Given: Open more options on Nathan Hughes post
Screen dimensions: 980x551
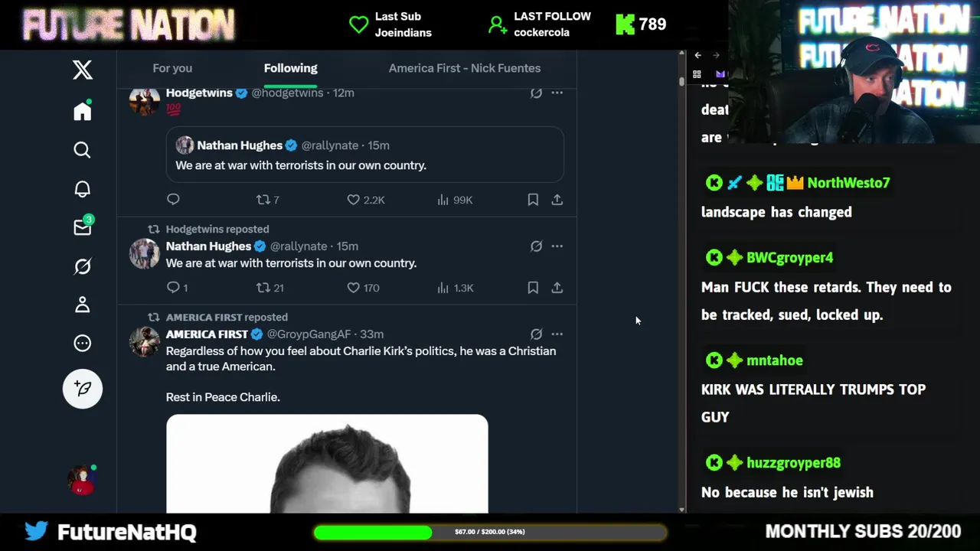Looking at the screenshot, I should click(557, 246).
